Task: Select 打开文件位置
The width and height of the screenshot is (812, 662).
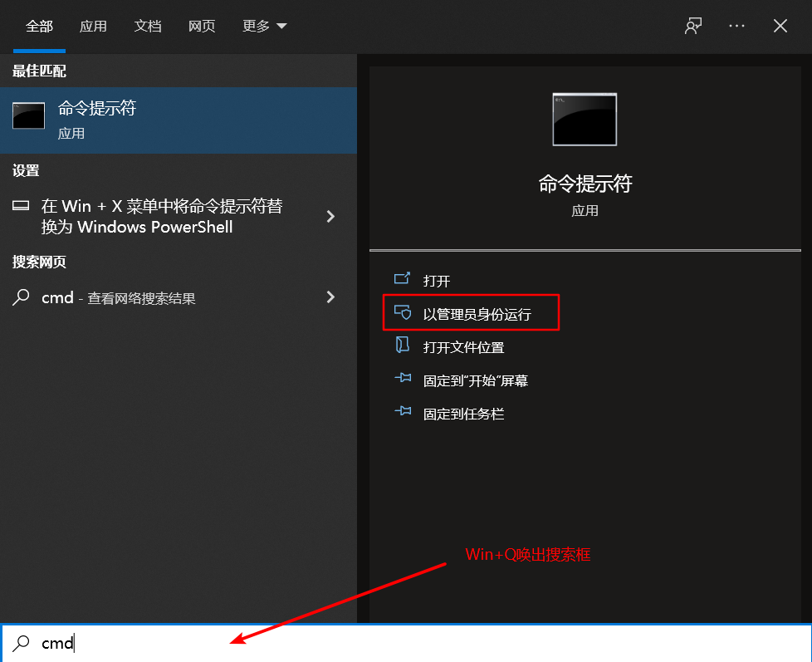Action: pos(463,347)
